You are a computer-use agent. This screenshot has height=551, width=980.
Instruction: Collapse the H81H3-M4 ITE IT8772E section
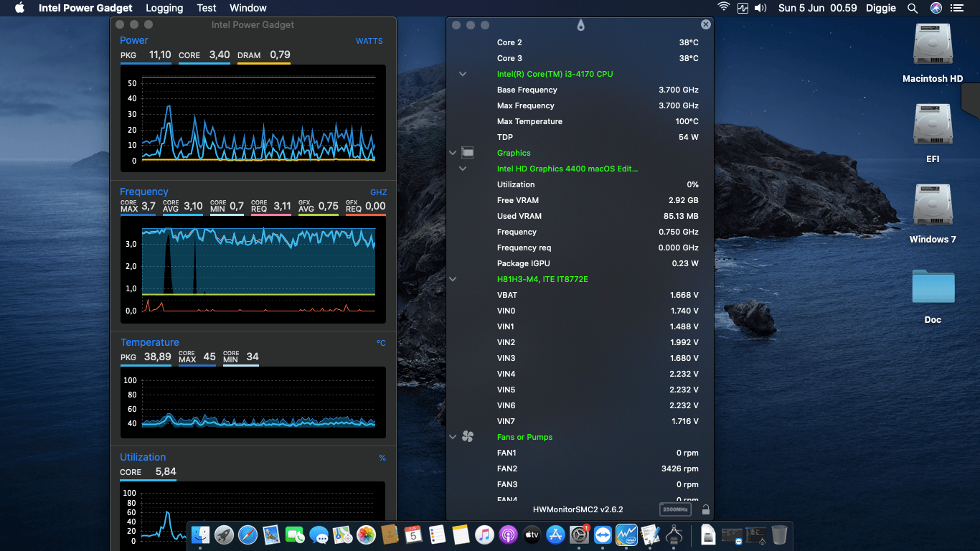pyautogui.click(x=452, y=279)
